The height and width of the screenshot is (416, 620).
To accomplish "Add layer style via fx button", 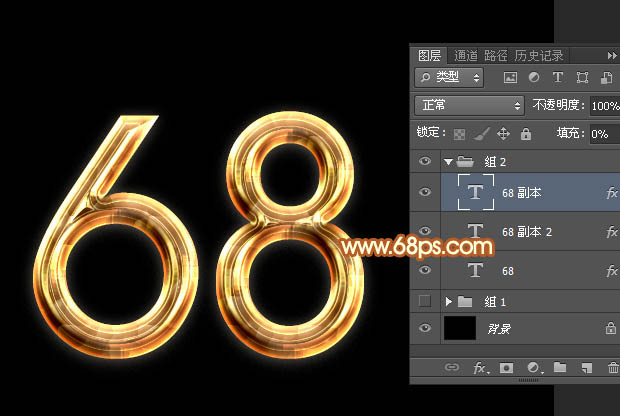I will pyautogui.click(x=480, y=368).
